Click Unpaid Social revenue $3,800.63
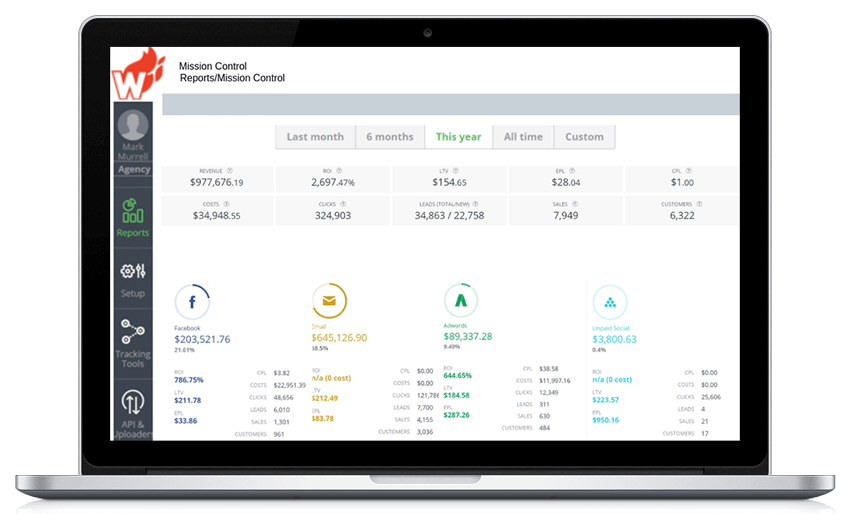850x514 pixels. click(x=614, y=339)
